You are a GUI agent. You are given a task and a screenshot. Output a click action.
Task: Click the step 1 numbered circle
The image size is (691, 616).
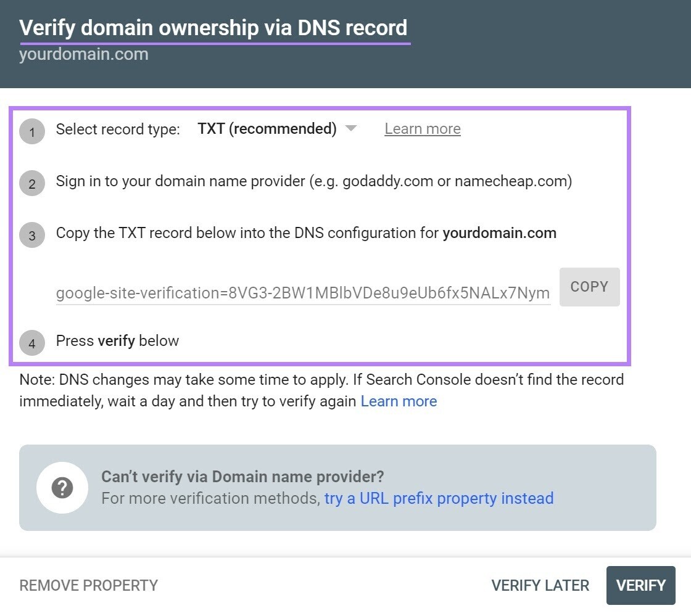(32, 131)
